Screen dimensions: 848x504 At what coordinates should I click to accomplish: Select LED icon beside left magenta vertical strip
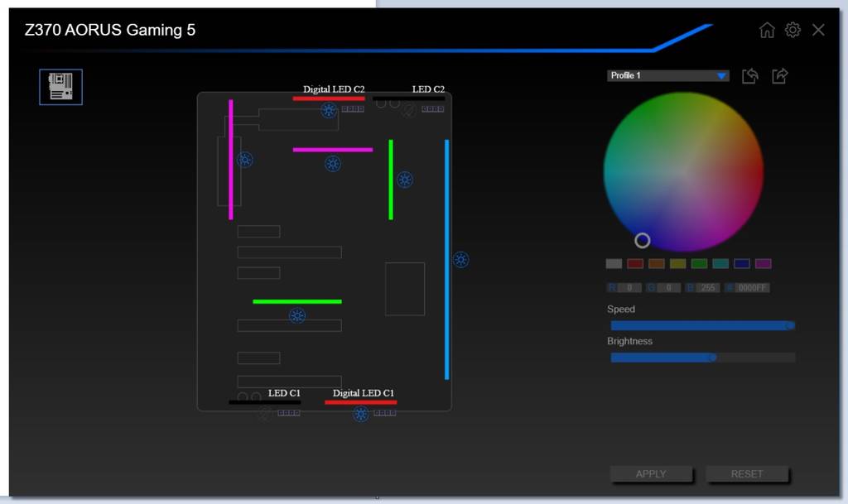tap(244, 160)
